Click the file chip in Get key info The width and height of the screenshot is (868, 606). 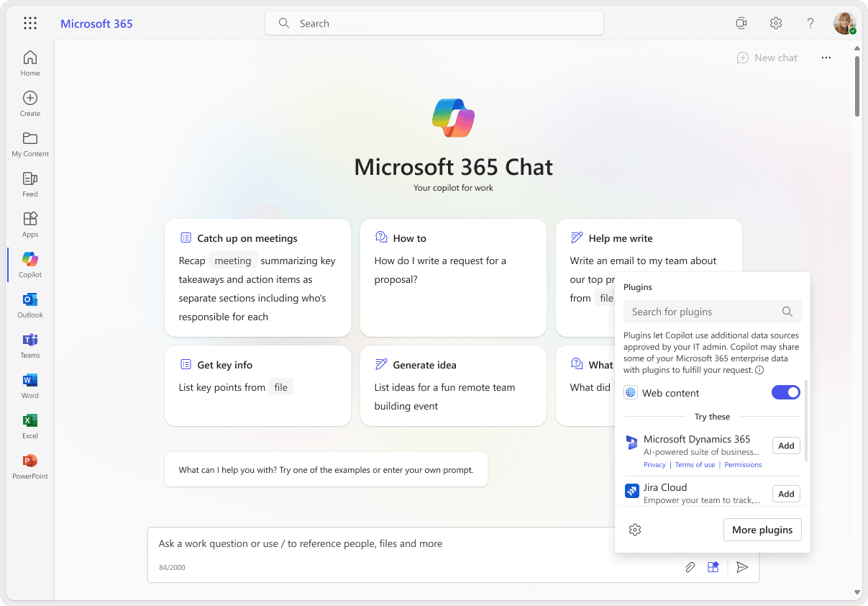(x=280, y=387)
